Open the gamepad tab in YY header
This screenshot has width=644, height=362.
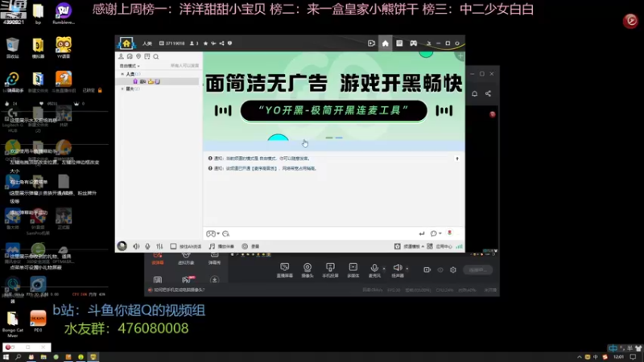[x=414, y=43]
